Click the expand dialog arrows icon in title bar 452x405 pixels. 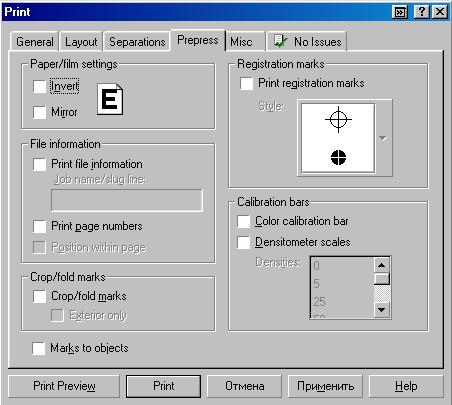[x=400, y=12]
